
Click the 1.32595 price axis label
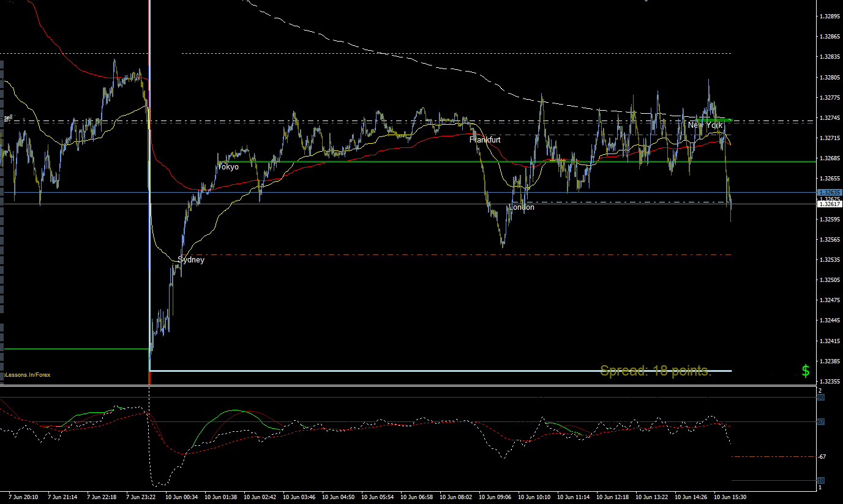point(830,219)
